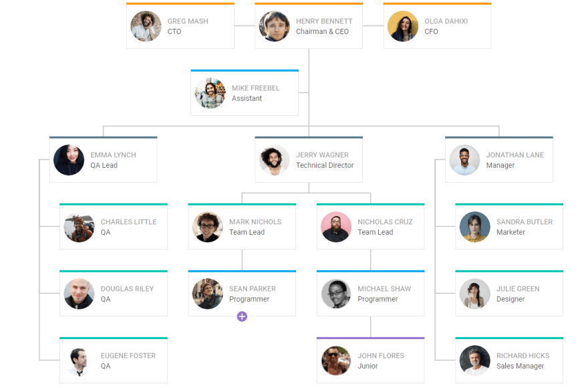Screen dimensions: 588x388
Task: Select the Douglas Riley QA card
Action: click(114, 293)
